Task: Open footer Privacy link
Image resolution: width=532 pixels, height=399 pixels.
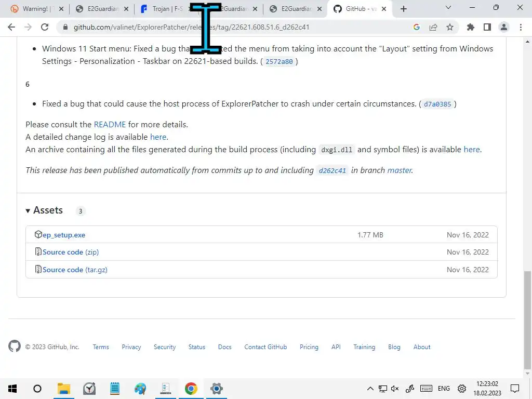Action: pyautogui.click(x=131, y=347)
